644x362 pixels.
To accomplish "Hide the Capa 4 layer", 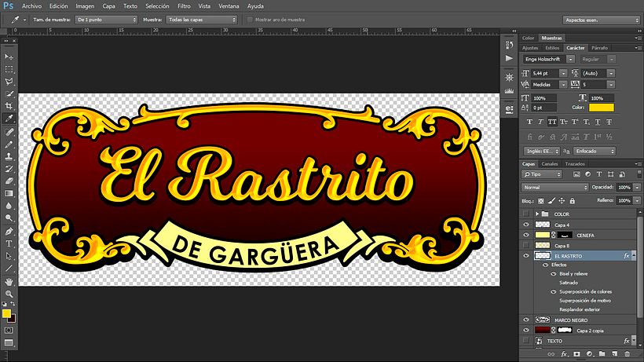I will click(x=526, y=225).
